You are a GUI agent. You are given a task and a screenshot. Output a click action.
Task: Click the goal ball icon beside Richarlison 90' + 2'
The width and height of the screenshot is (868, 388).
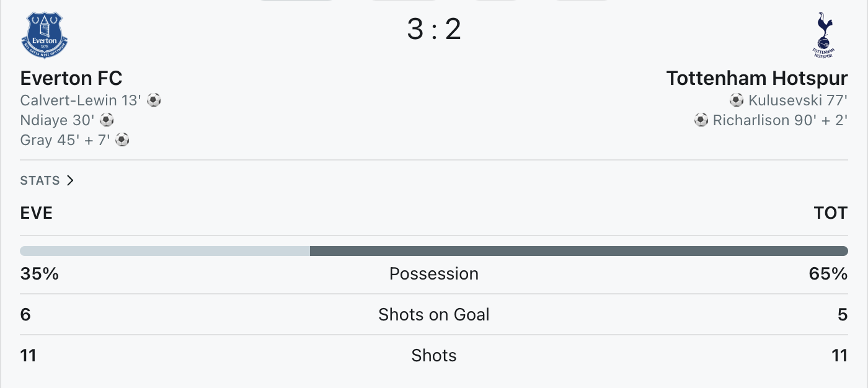[x=701, y=120]
